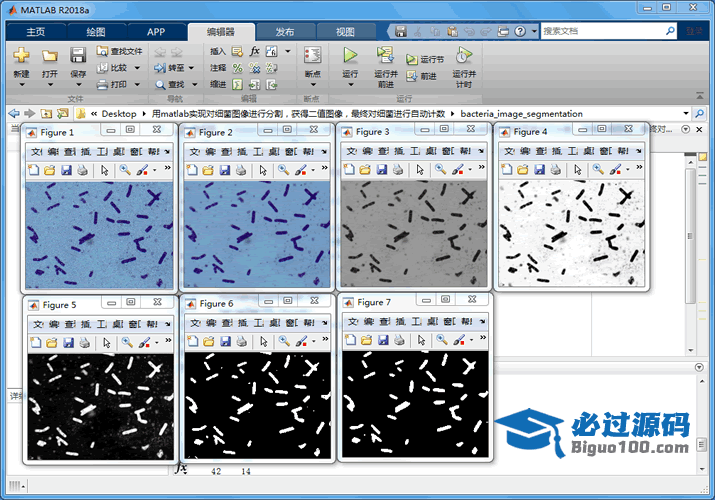Click the quick access save icon

pos(401,31)
